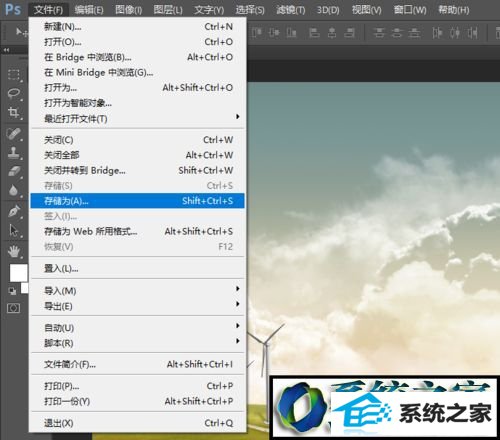Open the 编辑(E) menu
This screenshot has height=440, width=500.
[89, 10]
